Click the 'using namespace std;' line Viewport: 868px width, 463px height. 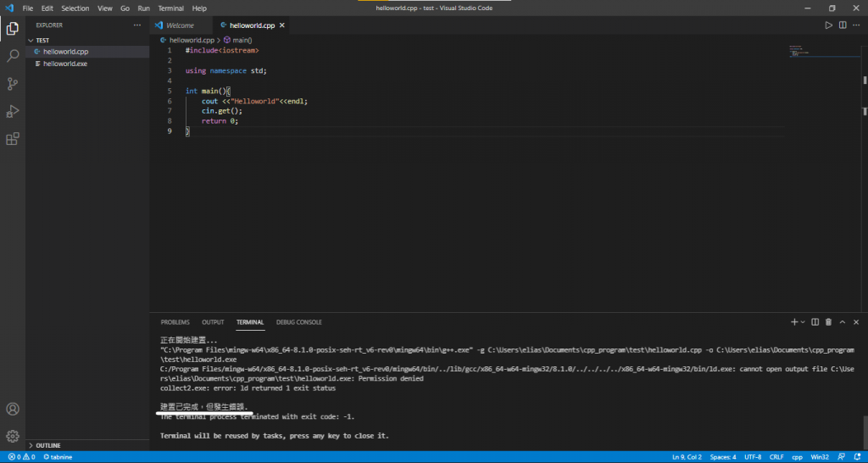225,71
